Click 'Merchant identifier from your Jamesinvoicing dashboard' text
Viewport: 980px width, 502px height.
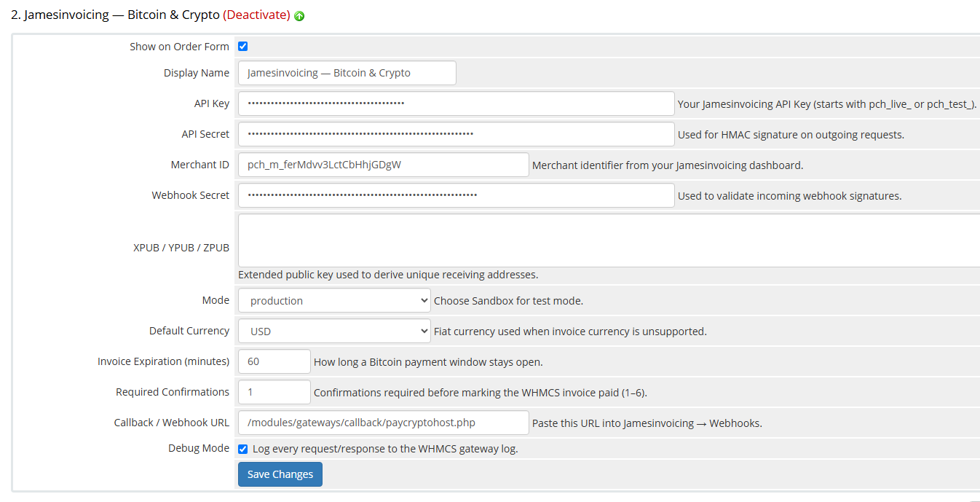[x=668, y=165]
